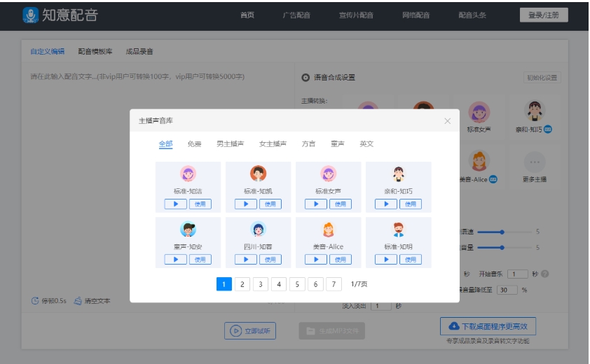590x364 pixels.
Task: Select 标准女声 avatar in background panel
Action: pos(479,112)
